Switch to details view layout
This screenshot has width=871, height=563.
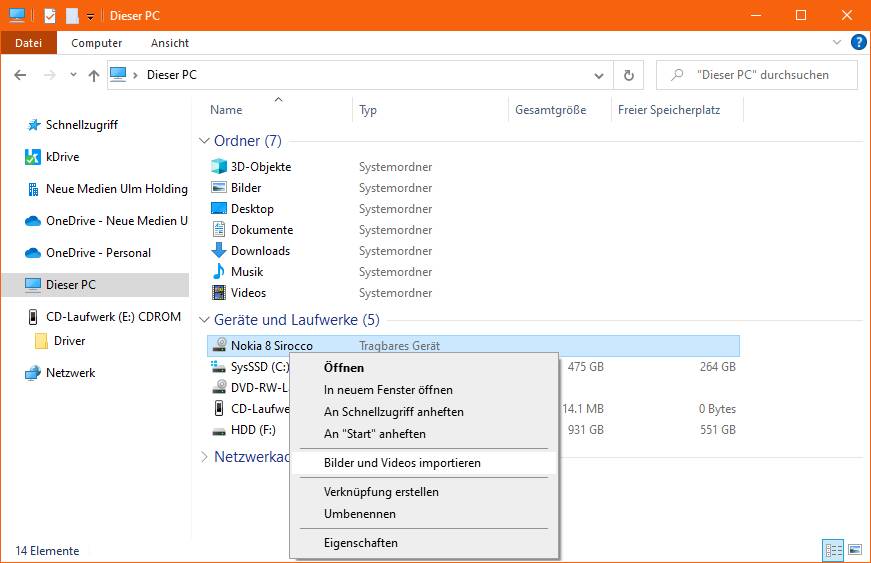point(832,550)
